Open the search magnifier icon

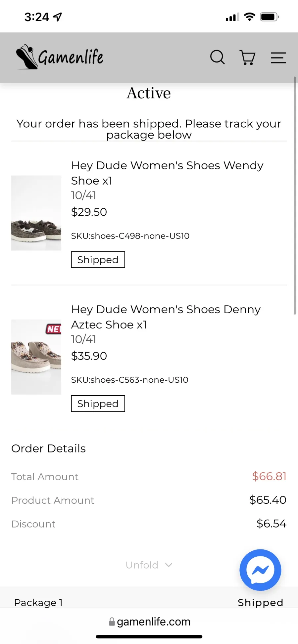(x=218, y=57)
